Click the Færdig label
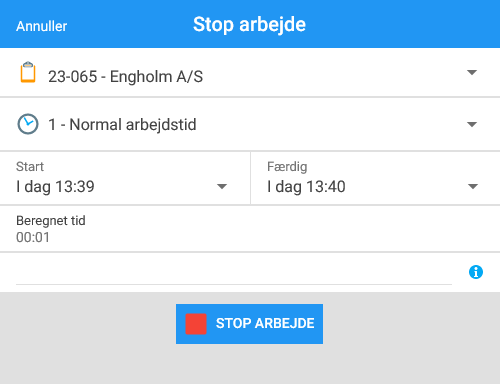The image size is (500, 384). [x=287, y=167]
